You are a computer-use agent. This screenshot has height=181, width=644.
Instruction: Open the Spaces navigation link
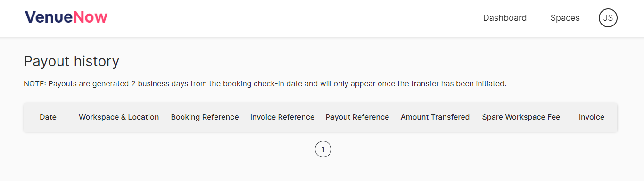tap(565, 18)
